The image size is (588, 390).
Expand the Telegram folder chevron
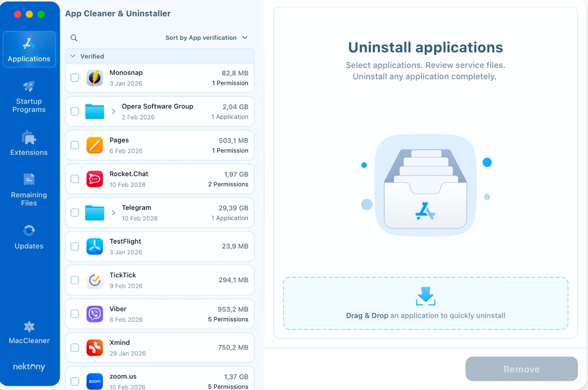(113, 213)
